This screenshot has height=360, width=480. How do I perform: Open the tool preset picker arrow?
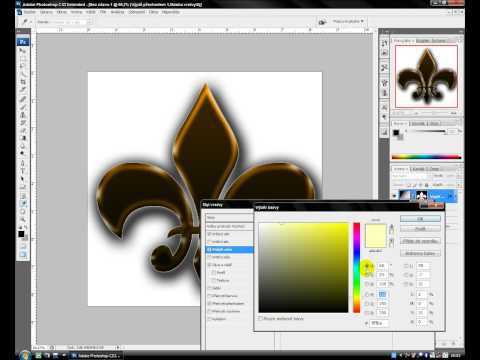(31, 22)
